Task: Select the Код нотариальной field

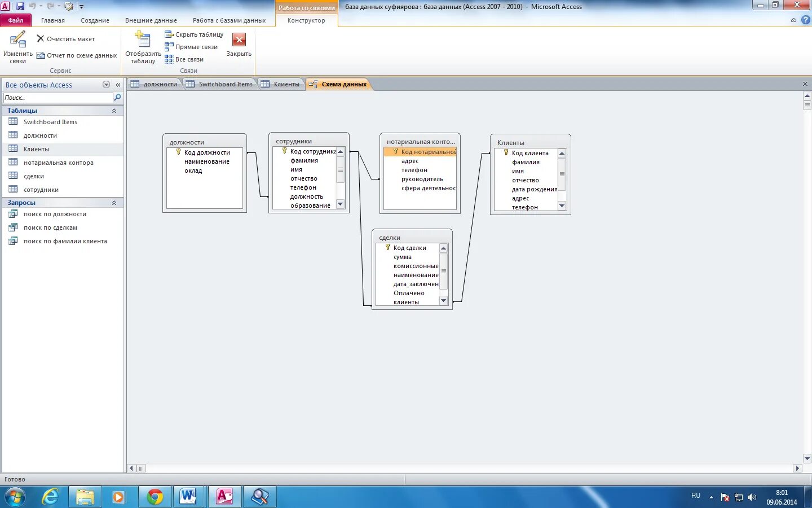Action: (420, 152)
